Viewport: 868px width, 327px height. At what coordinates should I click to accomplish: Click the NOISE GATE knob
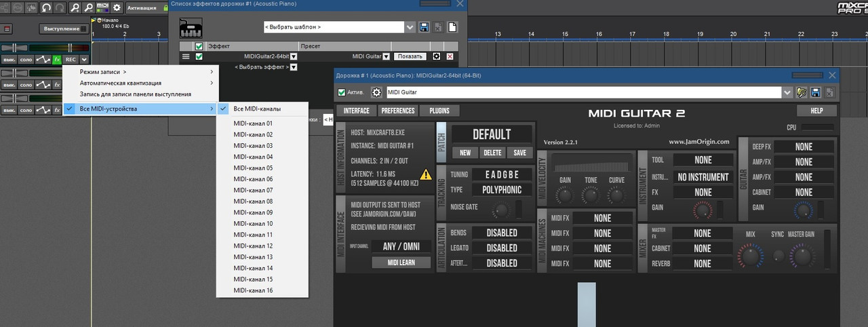pyautogui.click(x=501, y=210)
